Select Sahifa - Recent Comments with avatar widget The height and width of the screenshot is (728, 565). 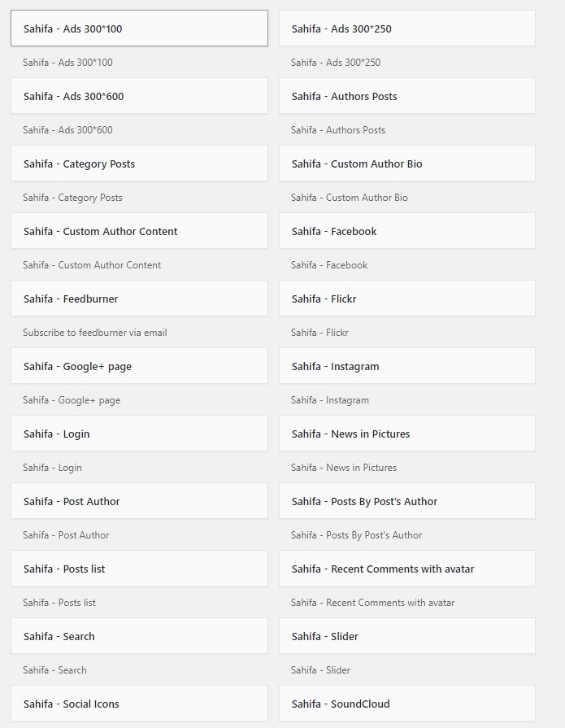click(406, 569)
